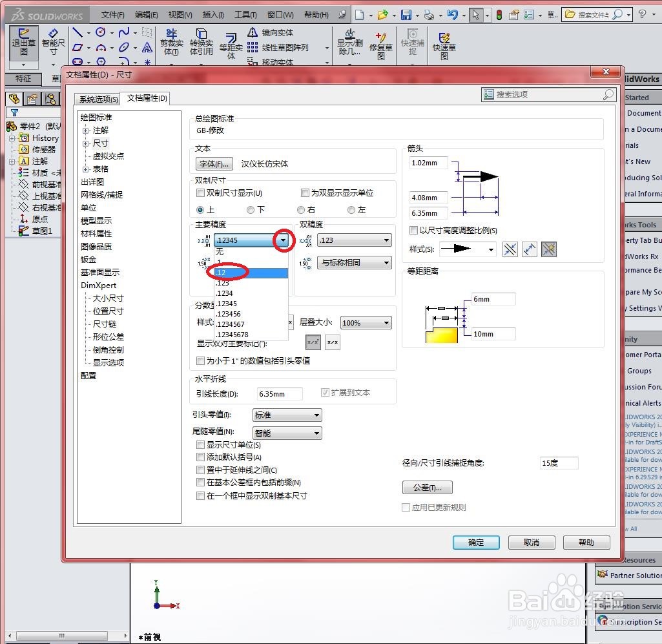Click the 公差(T)... button
The image size is (662, 644).
[x=428, y=488]
